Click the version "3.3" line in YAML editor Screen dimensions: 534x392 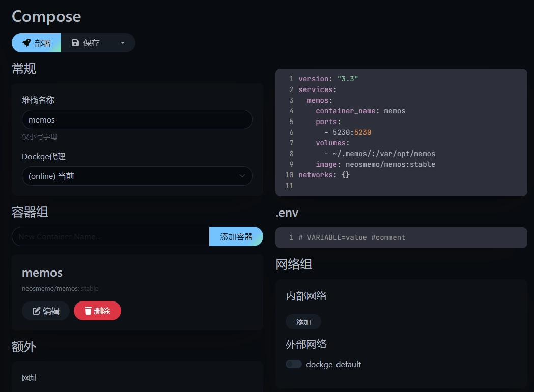328,79
